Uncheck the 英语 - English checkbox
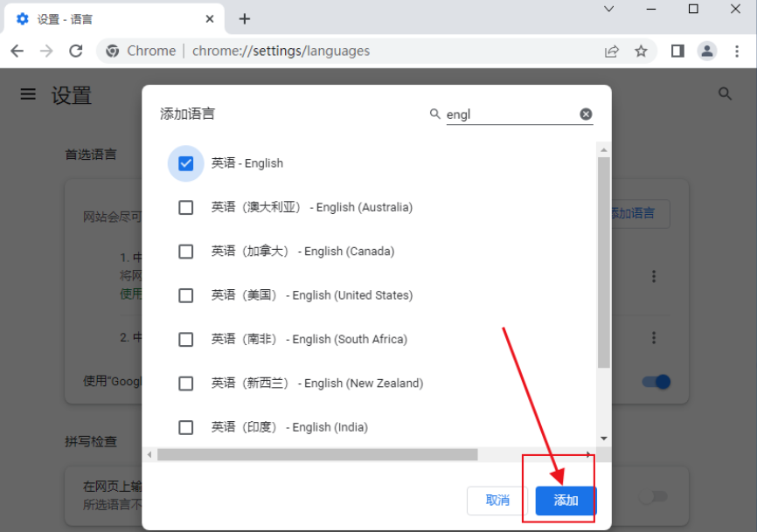The height and width of the screenshot is (532, 757). point(185,163)
